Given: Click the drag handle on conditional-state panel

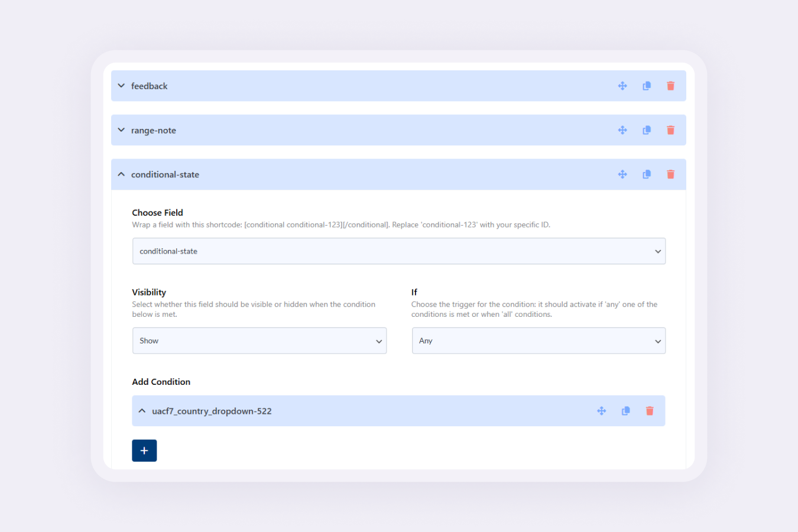Looking at the screenshot, I should (622, 174).
